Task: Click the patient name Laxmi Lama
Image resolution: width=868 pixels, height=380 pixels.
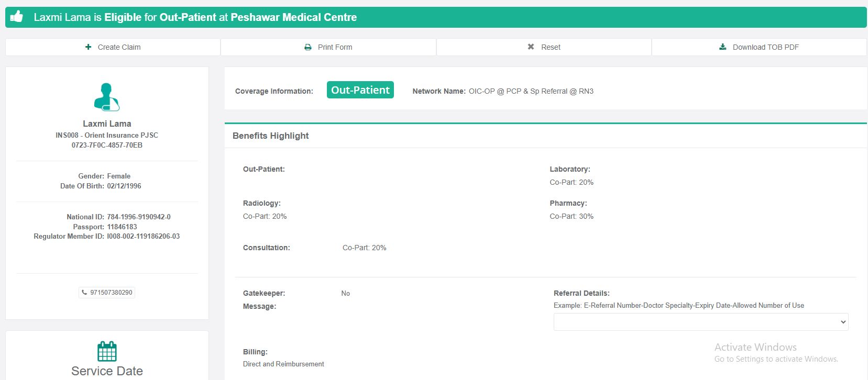Action: [x=107, y=124]
